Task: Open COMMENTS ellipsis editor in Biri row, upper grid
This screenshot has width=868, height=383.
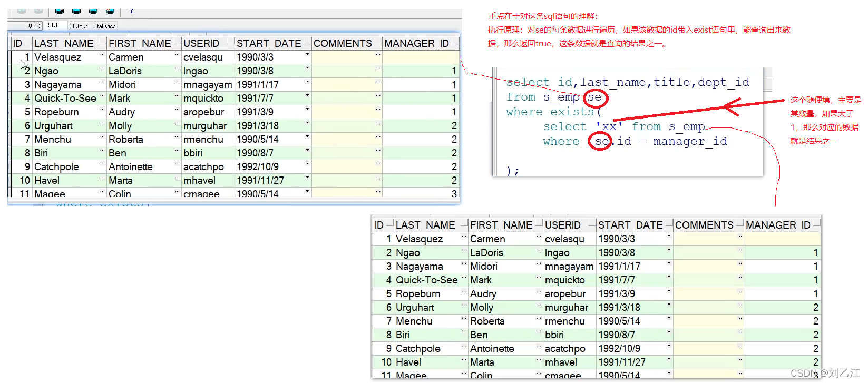Action: tap(378, 150)
